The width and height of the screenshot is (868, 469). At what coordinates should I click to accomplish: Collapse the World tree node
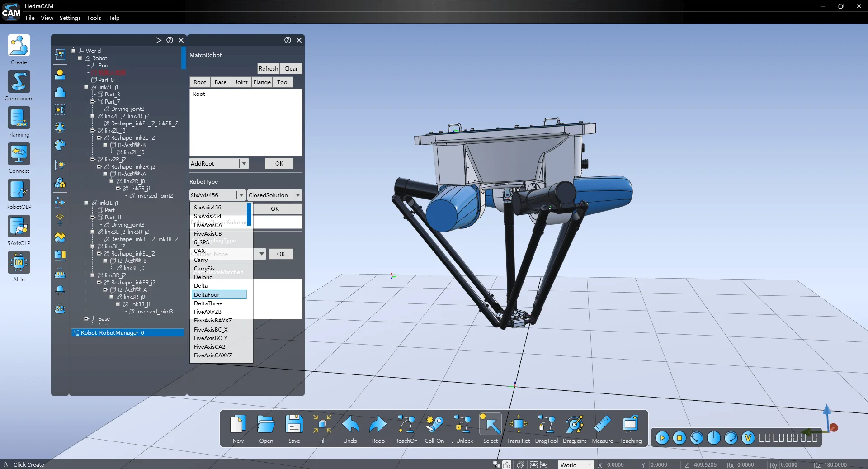(74, 51)
